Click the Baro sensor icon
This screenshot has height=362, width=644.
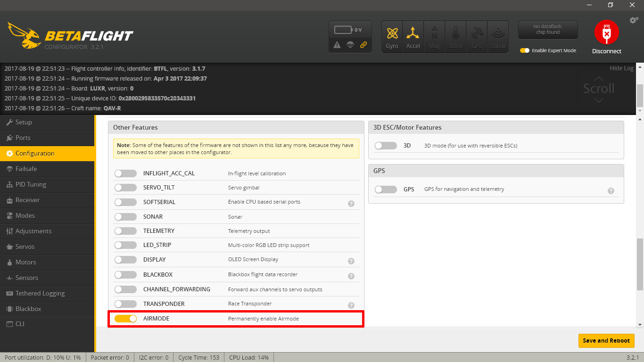pos(455,37)
